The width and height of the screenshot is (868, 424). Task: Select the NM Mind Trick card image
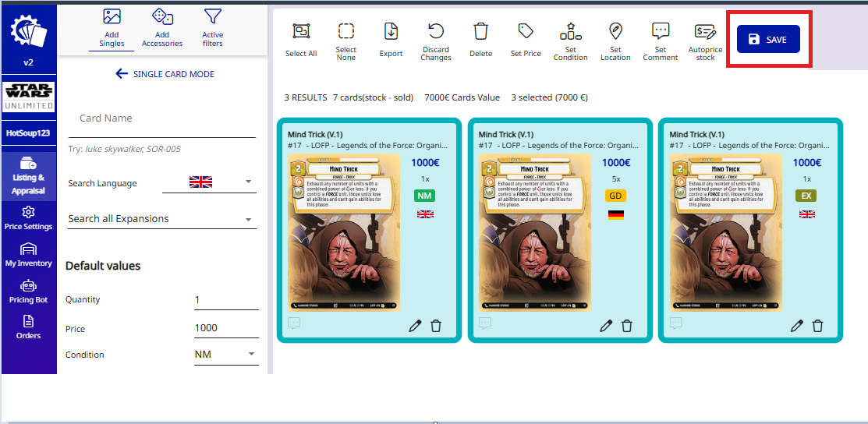click(344, 232)
